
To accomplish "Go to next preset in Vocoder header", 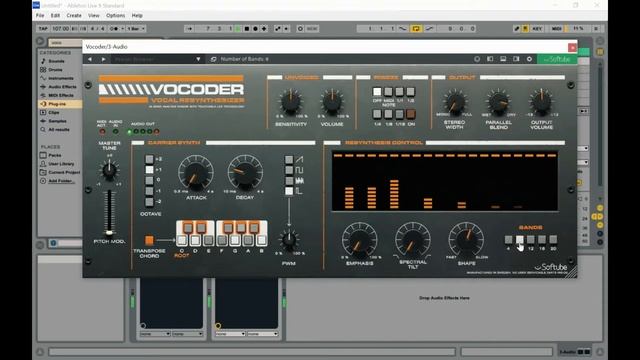I will 104,59.
